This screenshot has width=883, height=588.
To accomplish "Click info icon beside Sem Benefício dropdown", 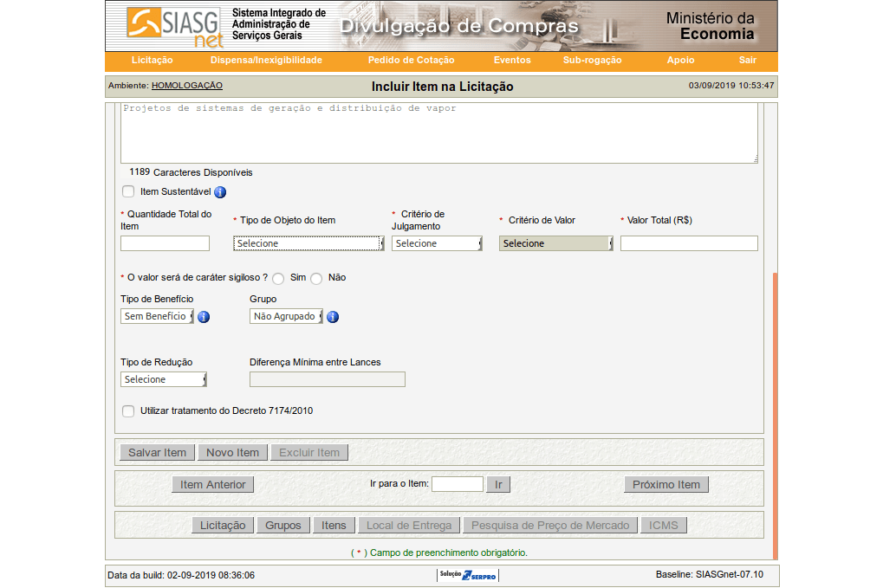I will coord(204,317).
